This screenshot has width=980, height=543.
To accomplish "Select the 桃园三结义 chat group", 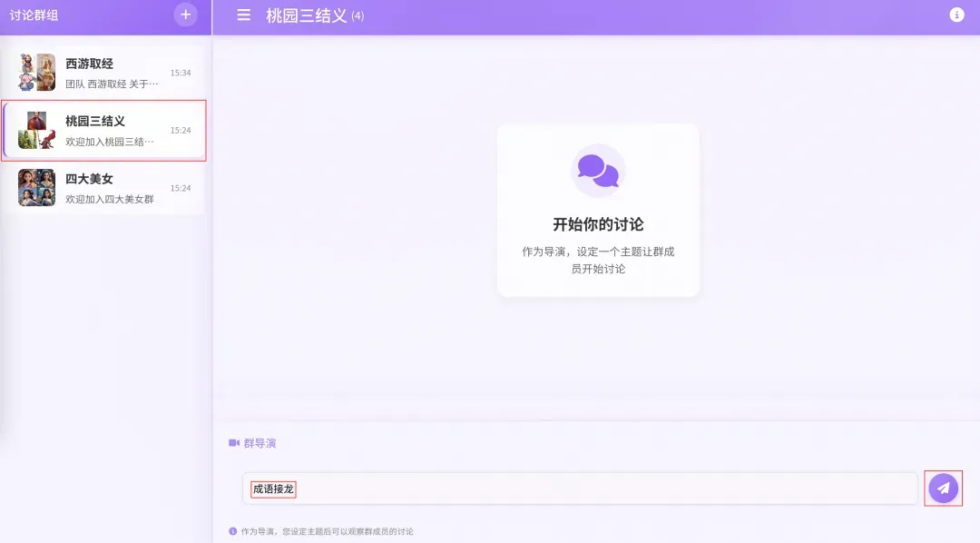I will pos(103,130).
